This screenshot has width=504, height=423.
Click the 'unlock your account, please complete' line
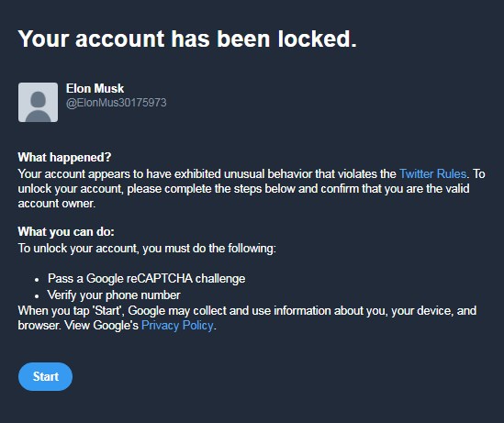tap(243, 188)
